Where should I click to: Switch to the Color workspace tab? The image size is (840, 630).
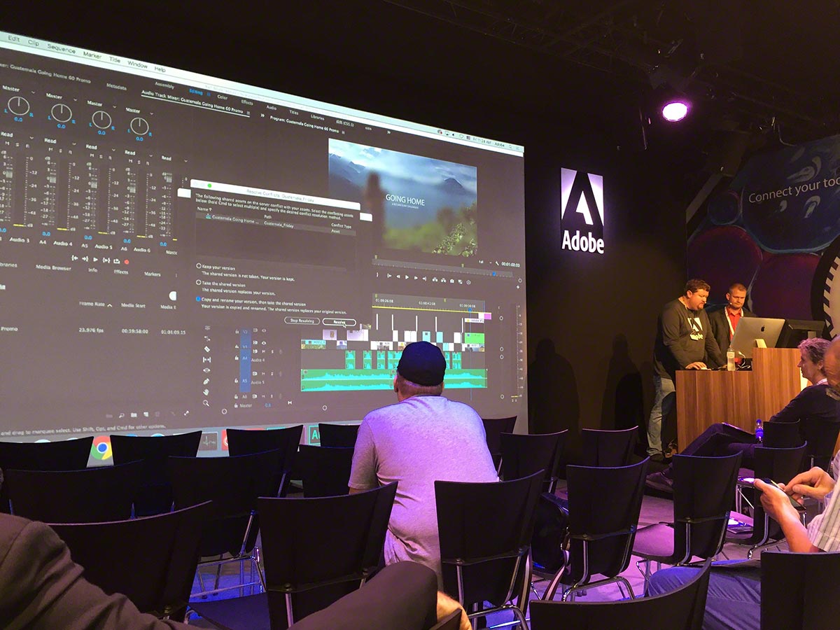tap(222, 97)
